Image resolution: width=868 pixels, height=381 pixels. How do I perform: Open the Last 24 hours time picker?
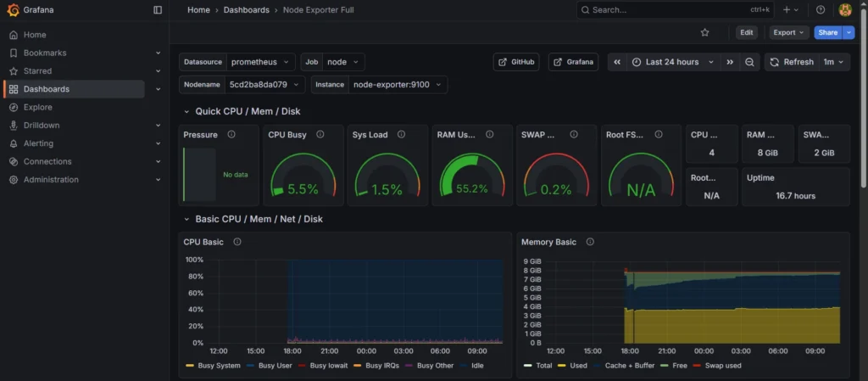(672, 62)
